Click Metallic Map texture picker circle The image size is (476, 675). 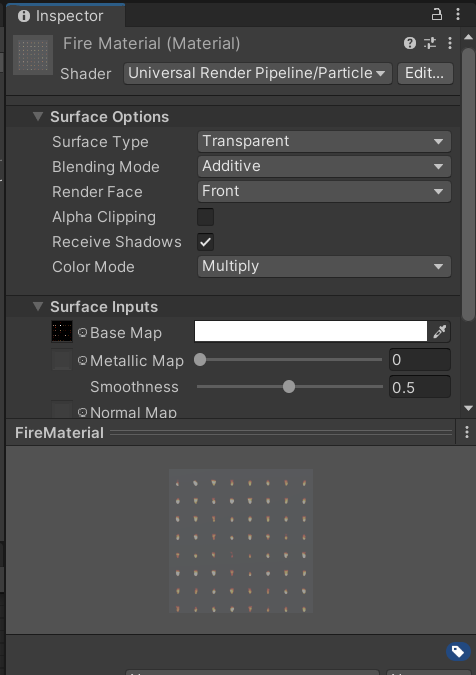pyautogui.click(x=82, y=360)
